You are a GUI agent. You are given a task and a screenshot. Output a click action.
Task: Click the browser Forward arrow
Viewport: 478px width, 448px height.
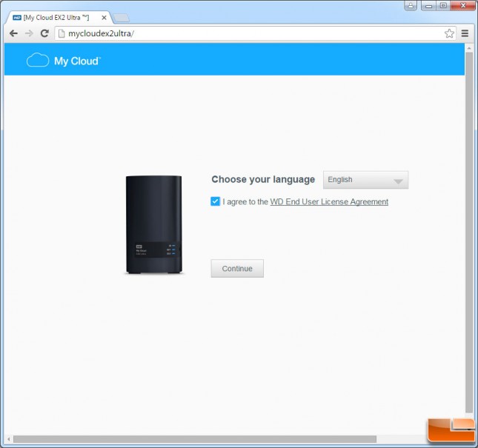(x=29, y=33)
